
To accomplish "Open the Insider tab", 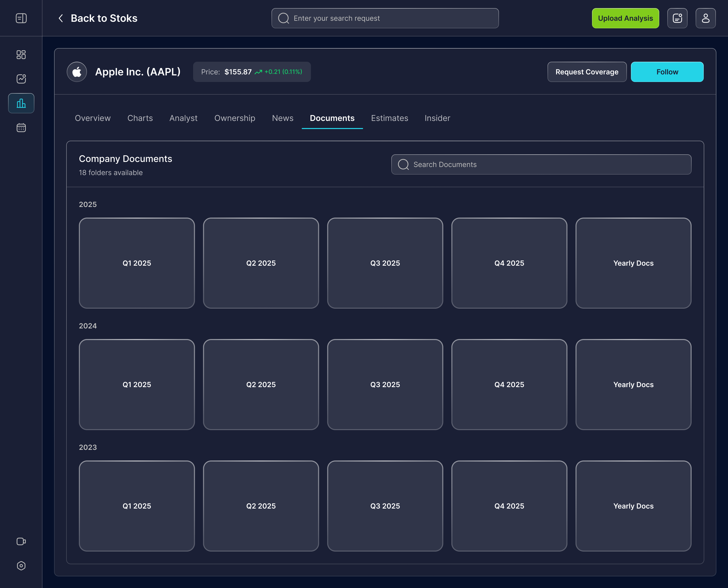I will 437,118.
